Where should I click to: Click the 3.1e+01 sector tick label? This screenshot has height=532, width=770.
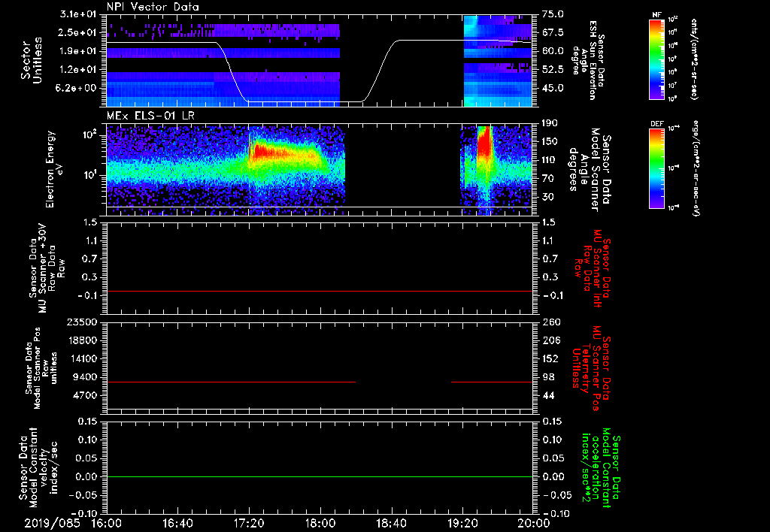point(77,14)
